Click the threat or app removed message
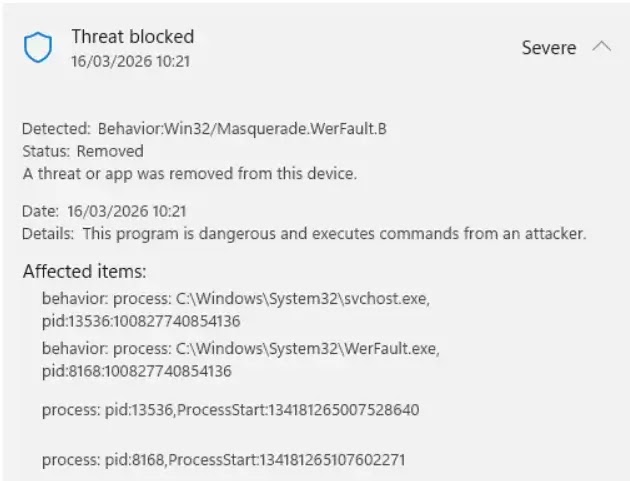This screenshot has height=481, width=630. [x=189, y=173]
